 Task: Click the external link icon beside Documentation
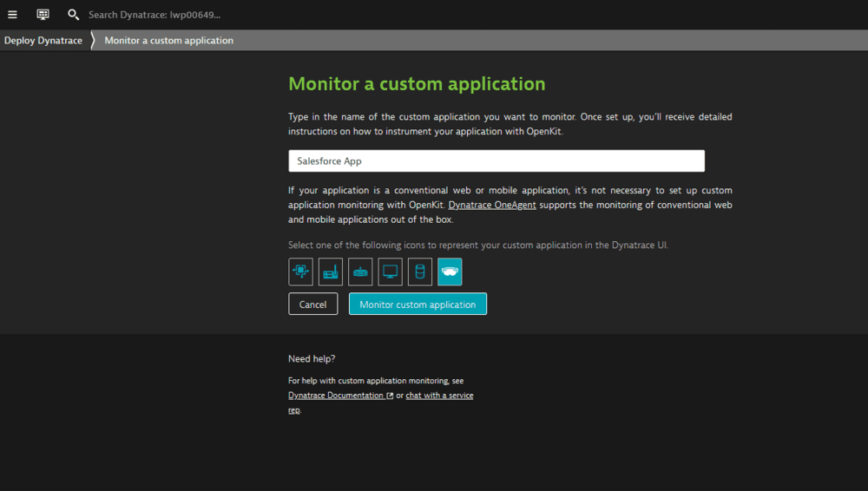[390, 396]
